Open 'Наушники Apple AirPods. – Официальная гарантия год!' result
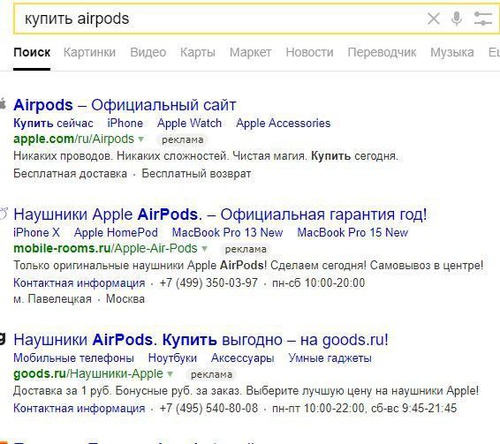500x444 pixels. (x=220, y=214)
